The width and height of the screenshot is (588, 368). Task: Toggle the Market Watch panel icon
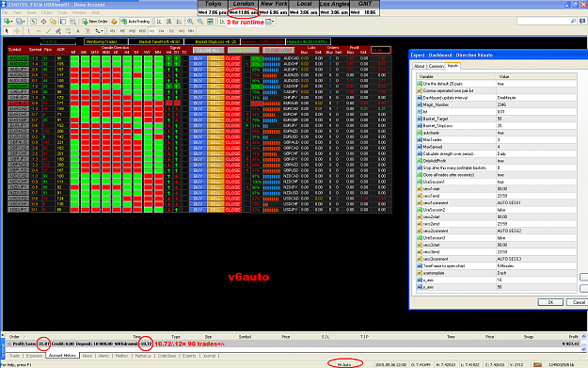coord(33,22)
